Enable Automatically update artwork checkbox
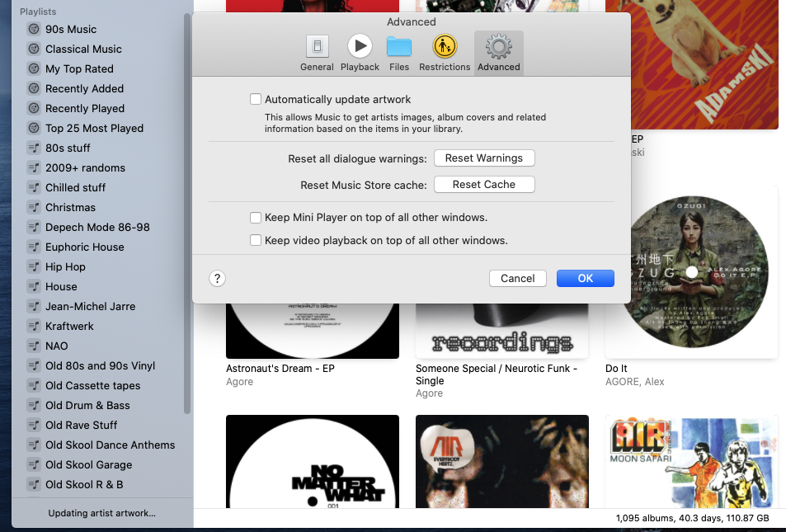786x532 pixels. click(x=256, y=99)
